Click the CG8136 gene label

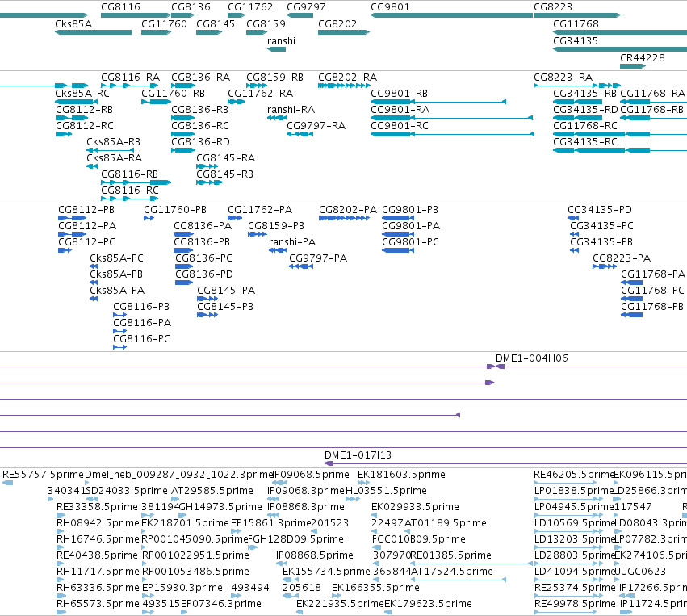[x=191, y=7]
